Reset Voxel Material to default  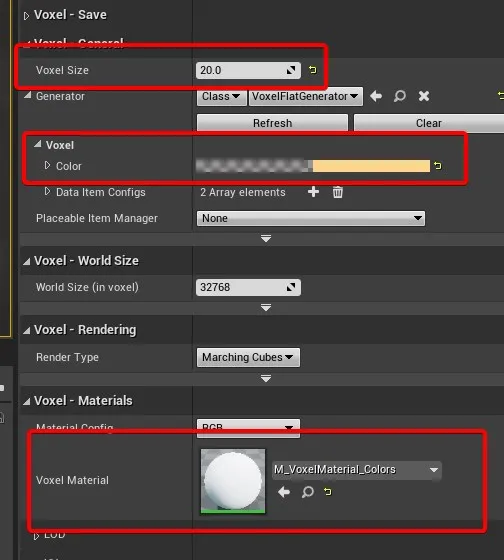(x=328, y=492)
